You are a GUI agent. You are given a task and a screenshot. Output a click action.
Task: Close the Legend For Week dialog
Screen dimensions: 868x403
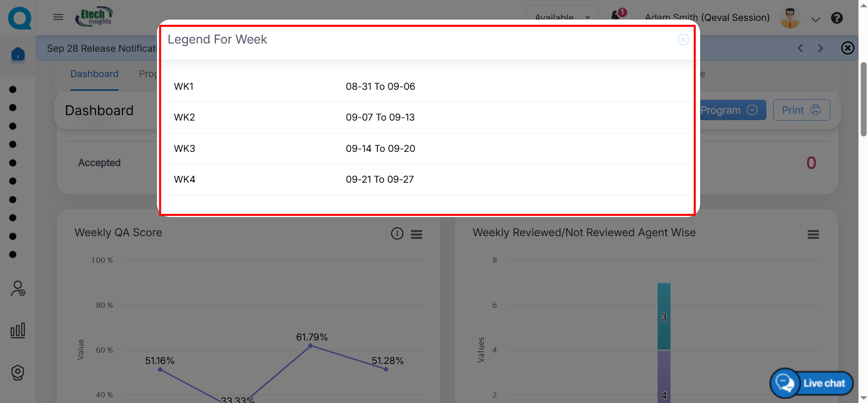pos(683,40)
